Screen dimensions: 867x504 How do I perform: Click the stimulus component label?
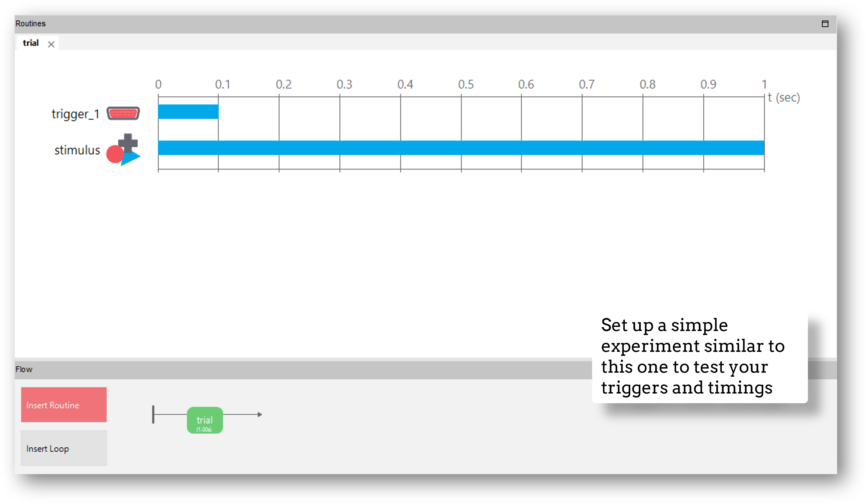click(x=77, y=150)
